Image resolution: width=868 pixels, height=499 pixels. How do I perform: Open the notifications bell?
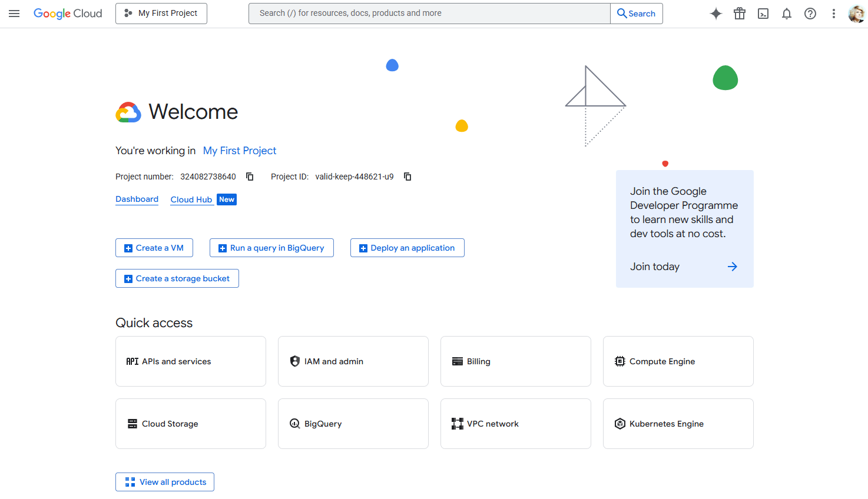[786, 13]
